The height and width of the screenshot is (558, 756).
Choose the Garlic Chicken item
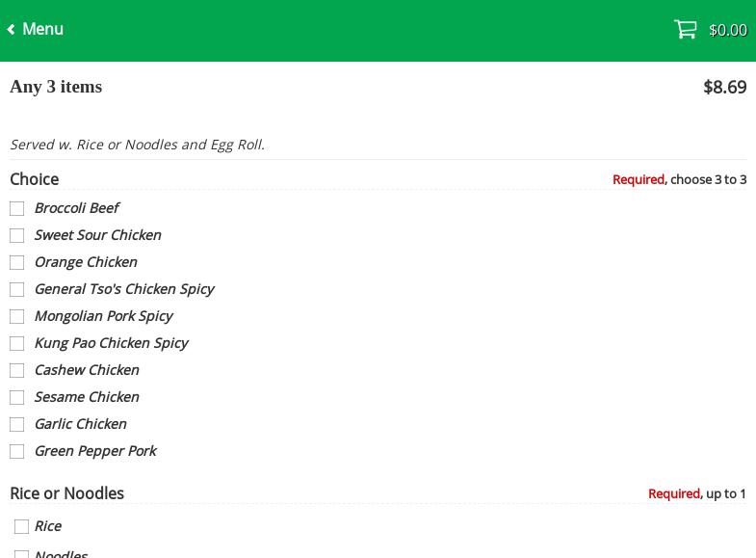17,424
